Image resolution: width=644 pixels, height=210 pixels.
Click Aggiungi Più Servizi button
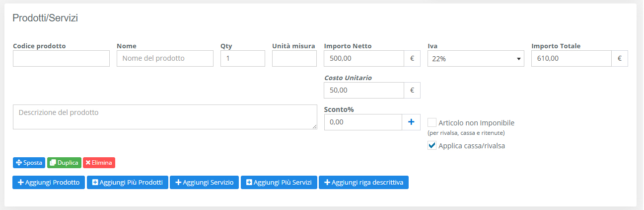coord(279,183)
